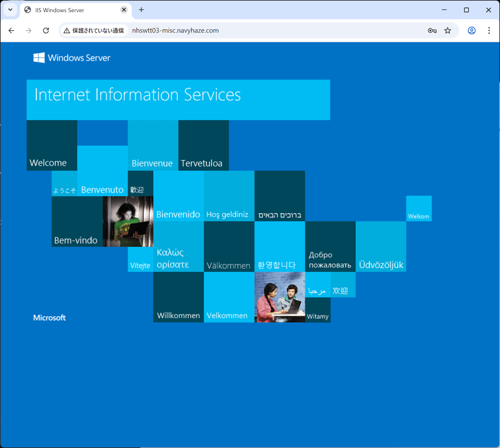This screenshot has width=500, height=448.
Task: Click the Hoş geldiniz tile
Action: 229,196
